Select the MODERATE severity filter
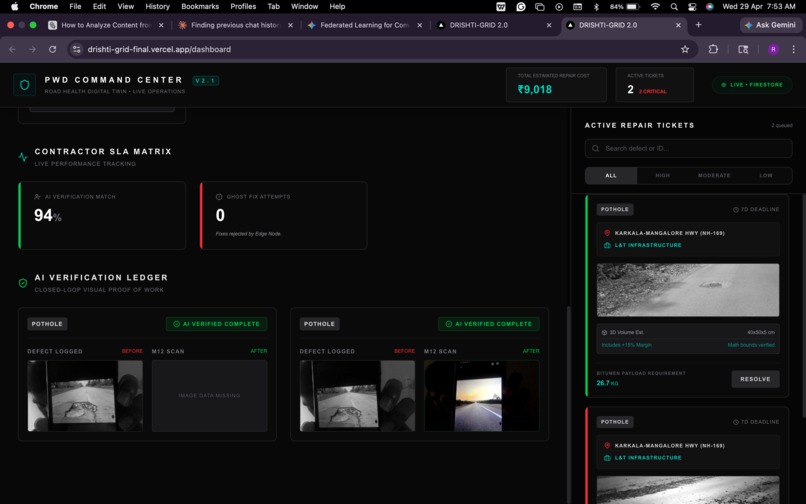The image size is (806, 504). click(x=714, y=175)
